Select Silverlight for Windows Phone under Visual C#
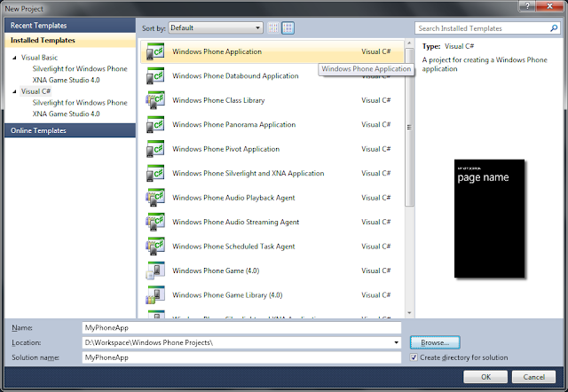This screenshot has height=392, width=568. [80, 102]
